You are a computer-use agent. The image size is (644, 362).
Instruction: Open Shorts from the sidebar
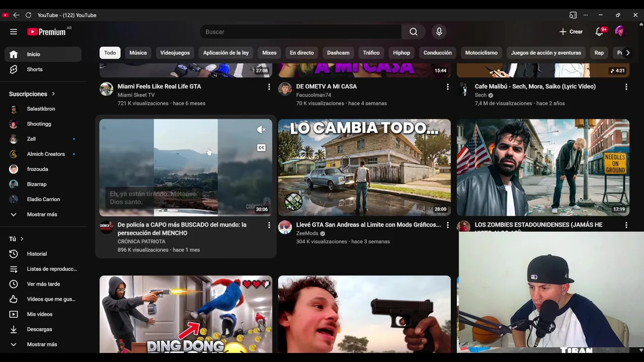[43, 69]
